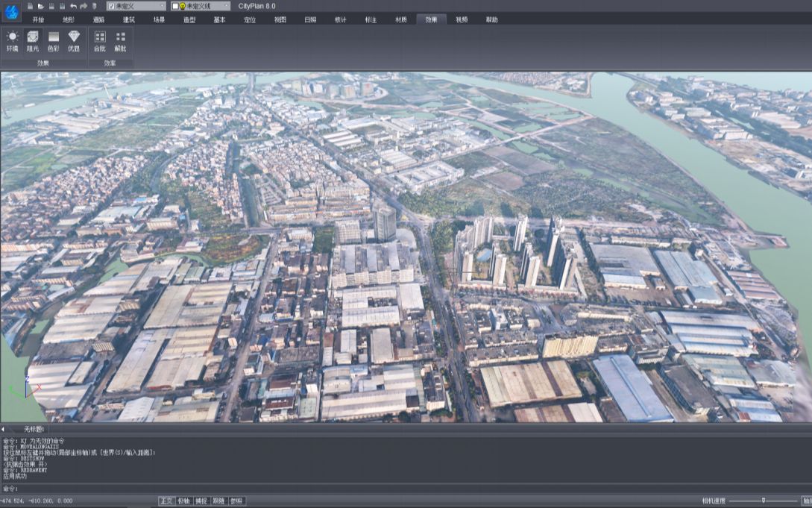This screenshot has width=812, height=508.
Task: Toggle the 正交 (Ortho) mode button
Action: 166,501
